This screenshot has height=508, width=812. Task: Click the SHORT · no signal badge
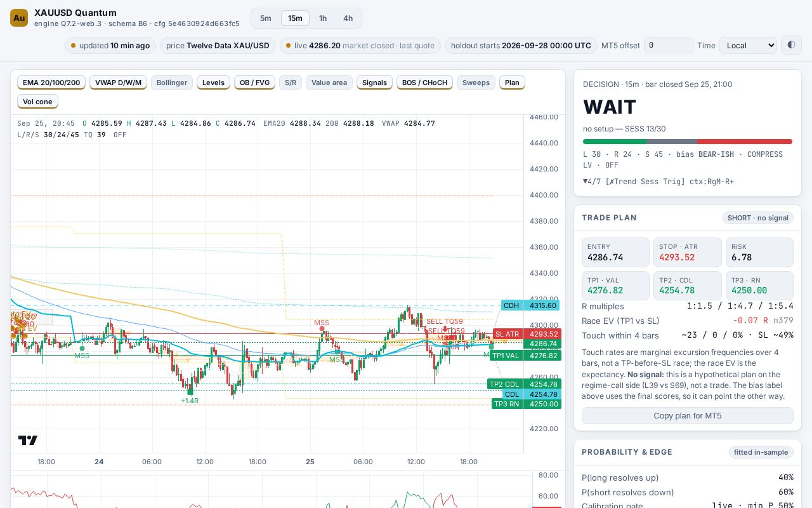757,218
